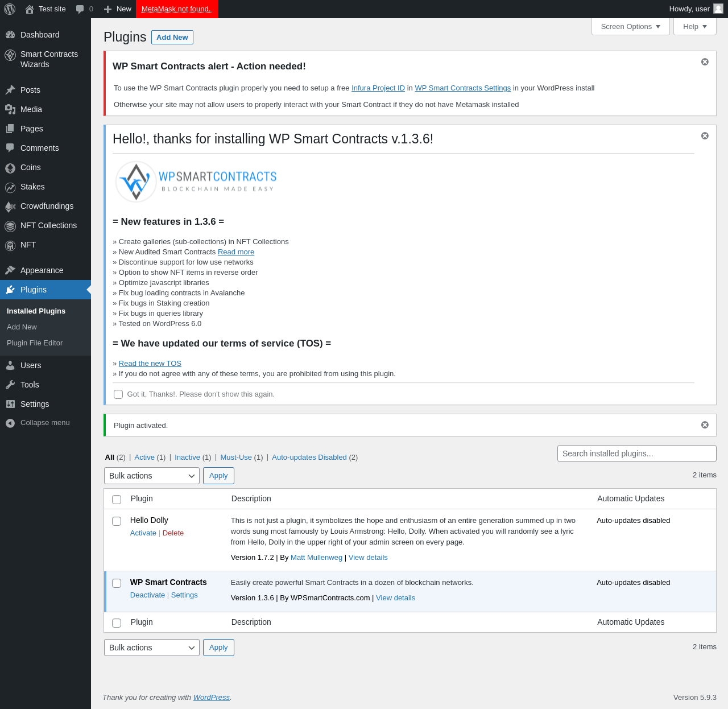The image size is (728, 709).
Task: Open the WordPress logo menu
Action: (x=10, y=9)
